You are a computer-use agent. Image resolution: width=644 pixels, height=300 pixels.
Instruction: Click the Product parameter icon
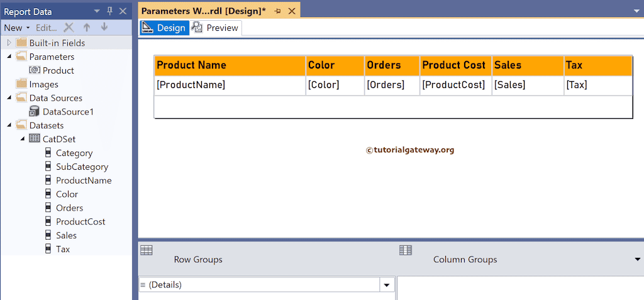tap(35, 70)
